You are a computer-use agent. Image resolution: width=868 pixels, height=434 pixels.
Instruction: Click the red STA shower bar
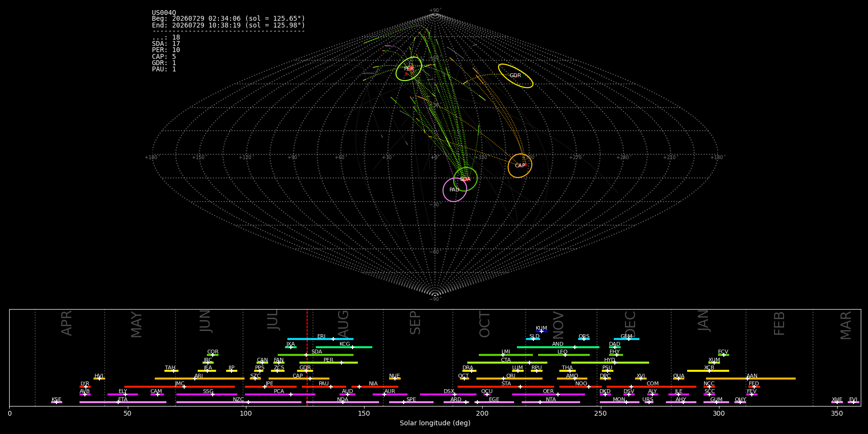coord(506,387)
